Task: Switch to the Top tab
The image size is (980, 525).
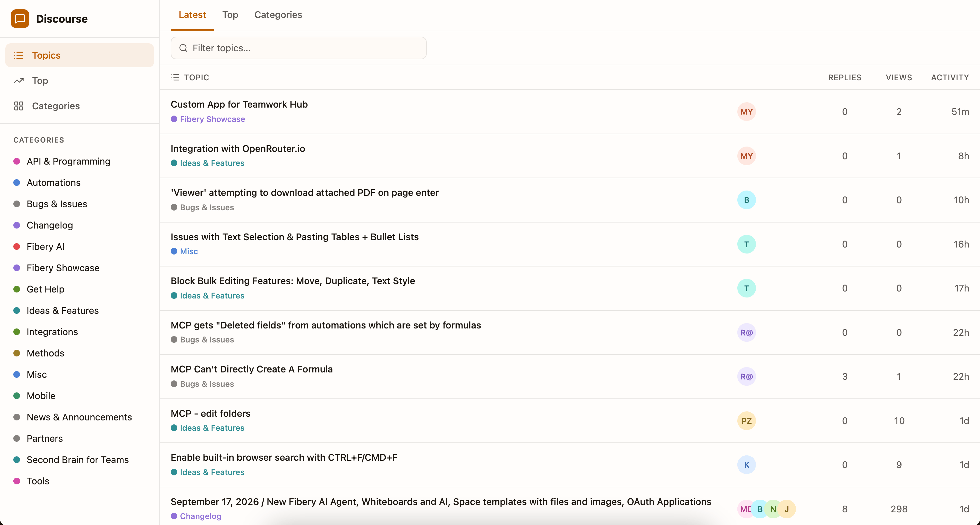Action: click(x=230, y=15)
